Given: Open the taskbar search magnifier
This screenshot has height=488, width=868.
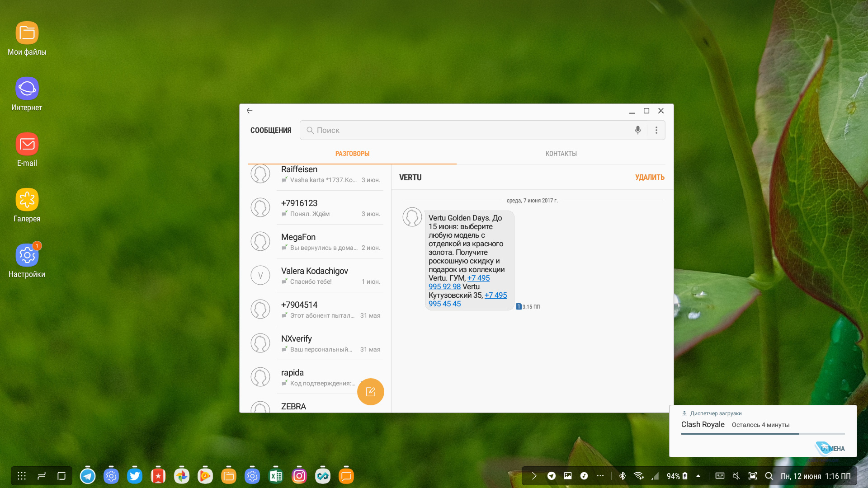Looking at the screenshot, I should coord(769,476).
